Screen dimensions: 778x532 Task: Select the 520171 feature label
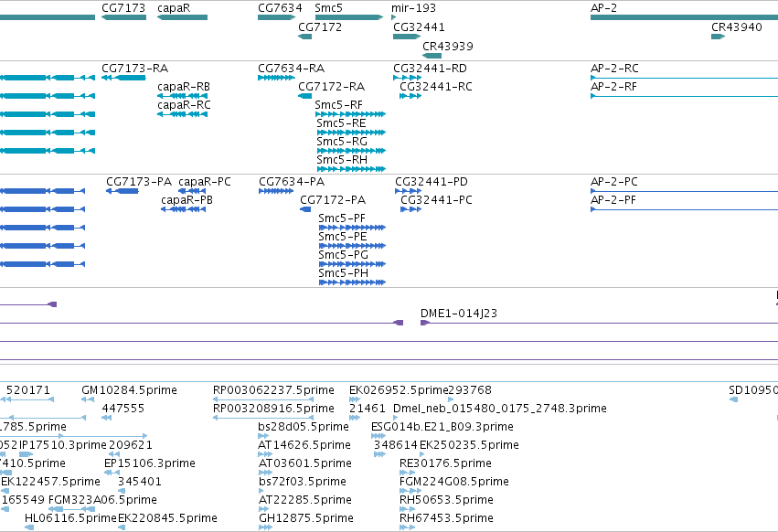[x=28, y=390]
